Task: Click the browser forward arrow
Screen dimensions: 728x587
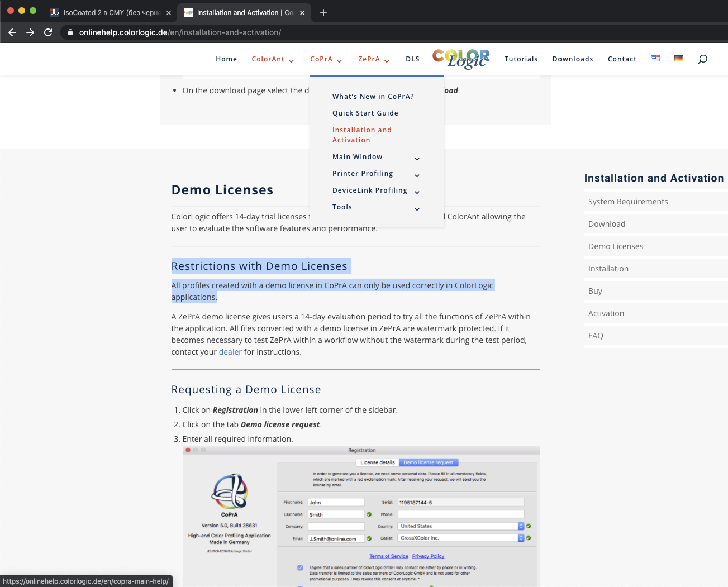Action: tap(30, 32)
